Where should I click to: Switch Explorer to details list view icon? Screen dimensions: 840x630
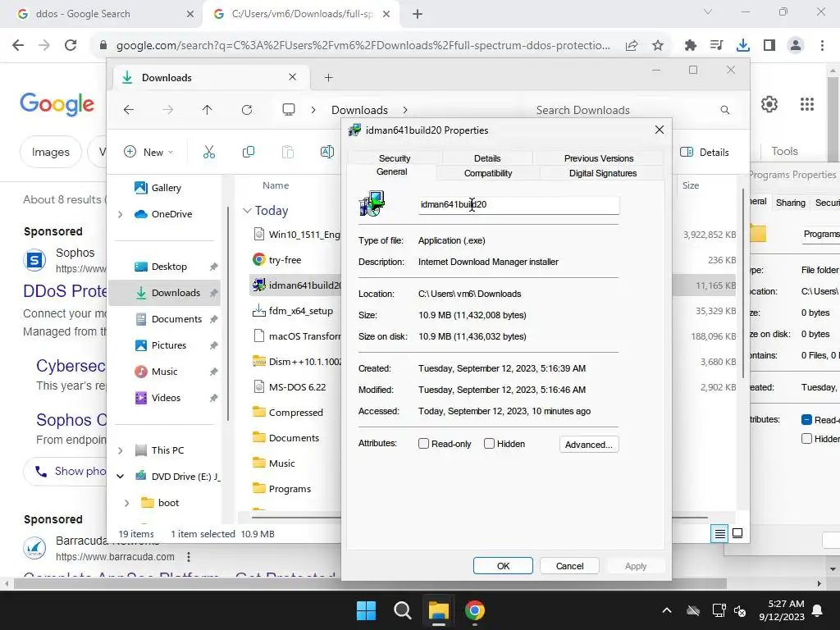tap(719, 533)
